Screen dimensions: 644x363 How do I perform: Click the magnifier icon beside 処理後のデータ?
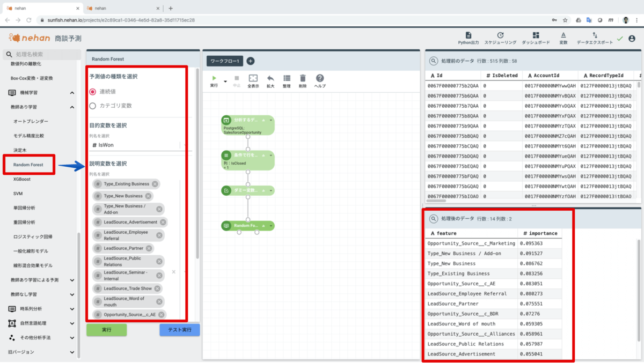pos(434,219)
